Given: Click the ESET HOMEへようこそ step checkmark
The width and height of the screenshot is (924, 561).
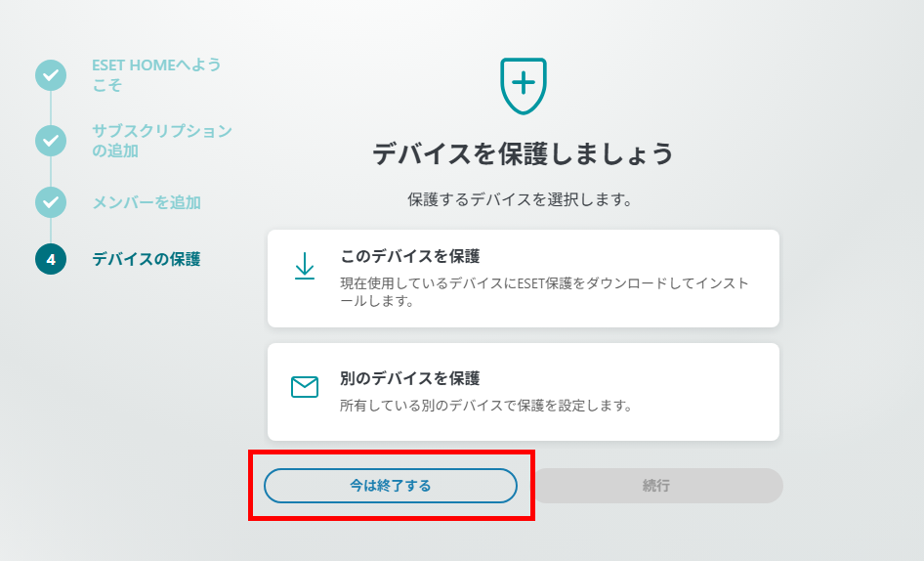Looking at the screenshot, I should pyautogui.click(x=51, y=75).
